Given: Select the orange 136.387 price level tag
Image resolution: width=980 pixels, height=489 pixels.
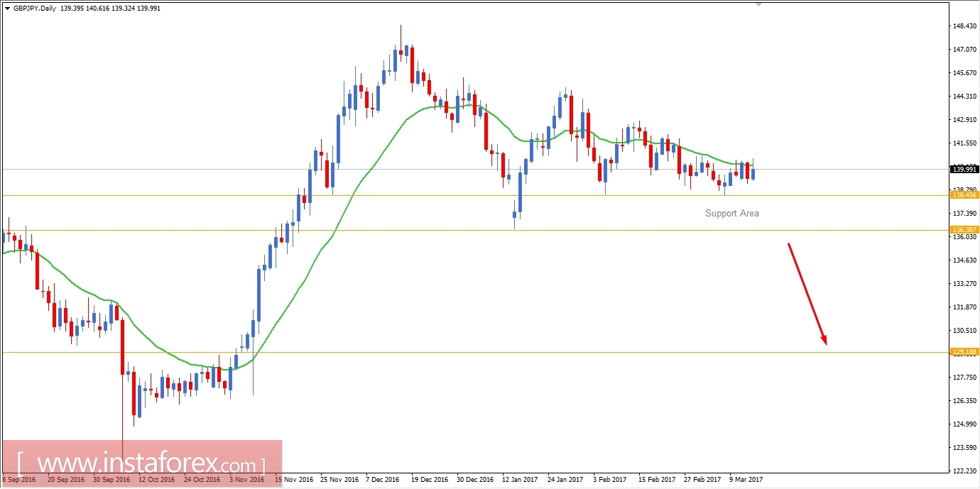Looking at the screenshot, I should pos(963,229).
